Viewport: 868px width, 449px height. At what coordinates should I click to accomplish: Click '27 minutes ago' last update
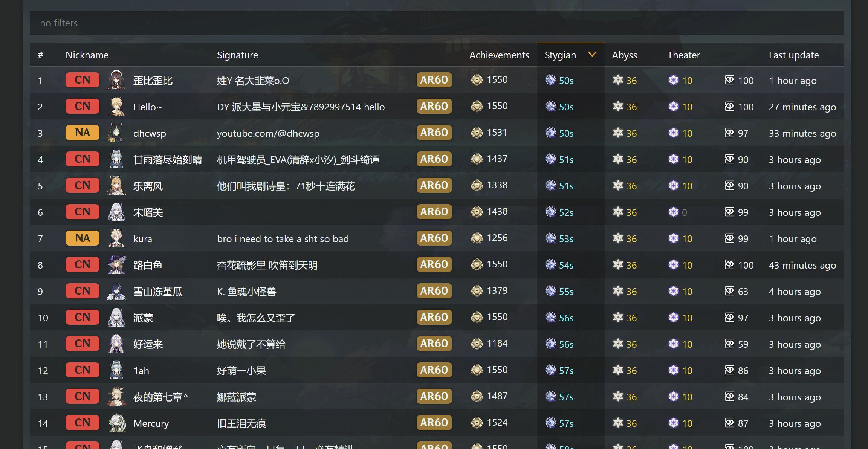pos(802,107)
